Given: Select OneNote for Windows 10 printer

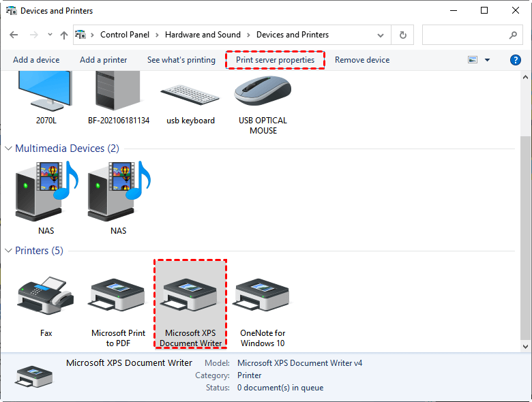Looking at the screenshot, I should point(263,294).
